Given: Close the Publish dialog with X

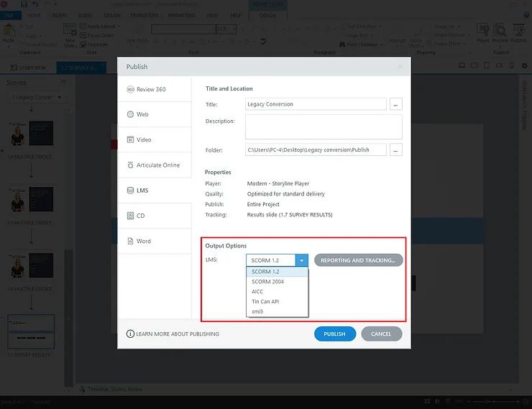Looking at the screenshot, I should (x=400, y=66).
